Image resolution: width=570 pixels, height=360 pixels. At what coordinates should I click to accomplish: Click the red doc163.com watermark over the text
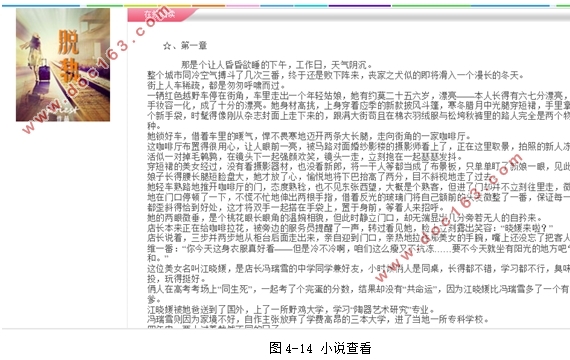(x=449, y=217)
